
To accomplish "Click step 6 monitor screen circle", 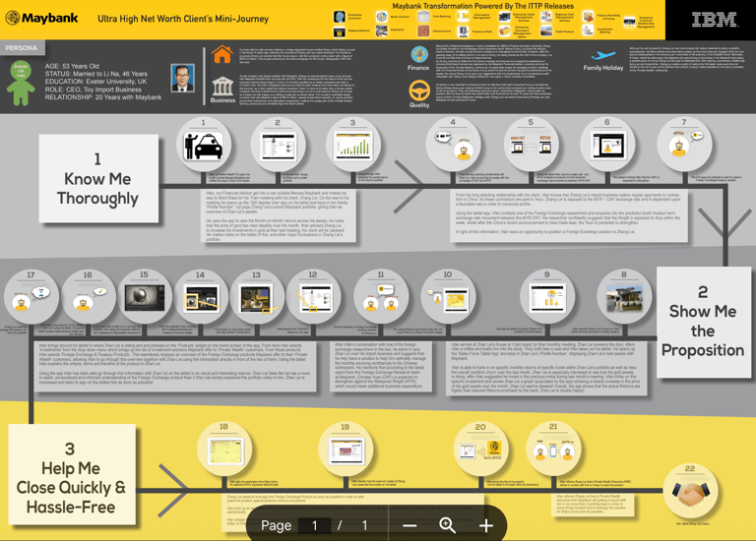I will [x=607, y=144].
